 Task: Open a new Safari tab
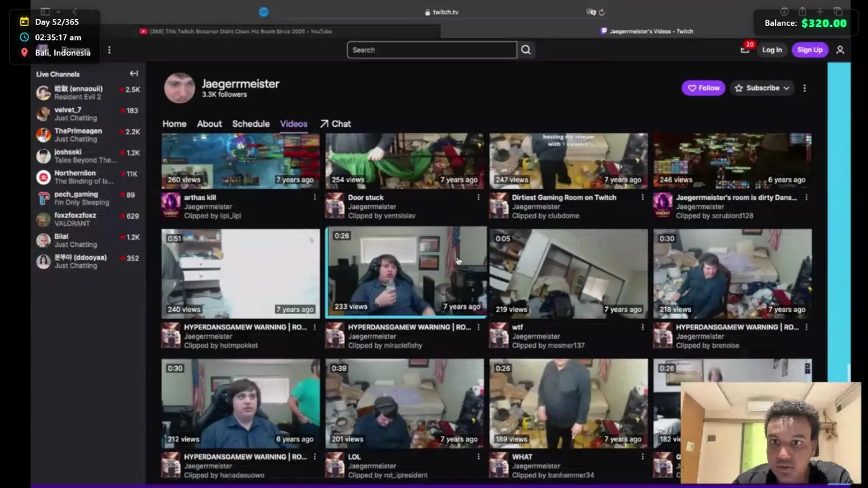click(x=820, y=12)
